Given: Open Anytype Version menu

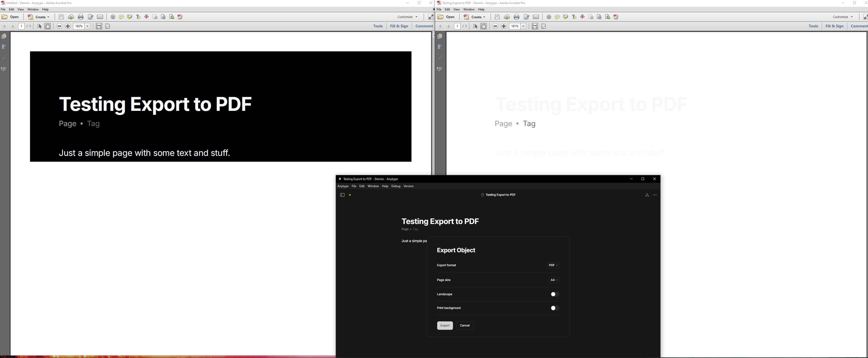Looking at the screenshot, I should (408, 186).
